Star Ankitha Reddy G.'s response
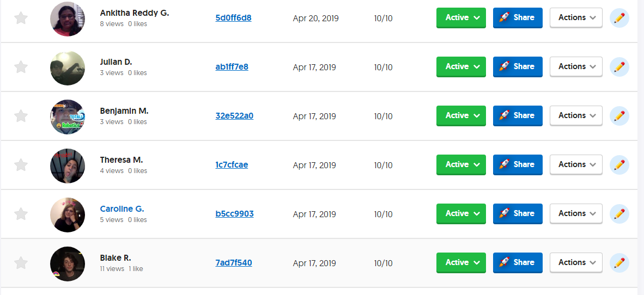This screenshot has height=295, width=644. tap(21, 18)
